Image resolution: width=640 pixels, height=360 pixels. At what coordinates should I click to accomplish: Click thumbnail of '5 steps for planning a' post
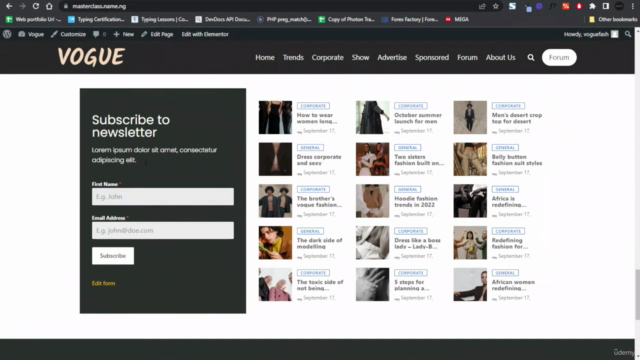click(372, 284)
